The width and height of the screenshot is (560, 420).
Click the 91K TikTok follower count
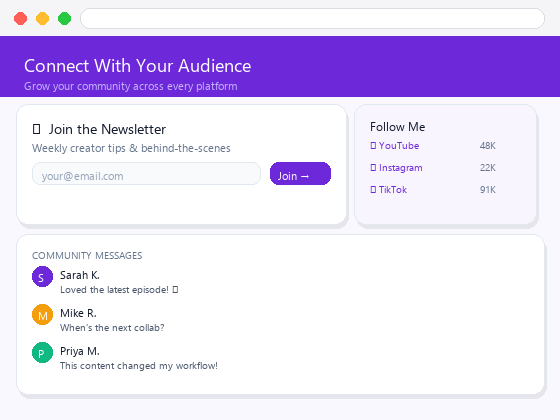point(488,190)
